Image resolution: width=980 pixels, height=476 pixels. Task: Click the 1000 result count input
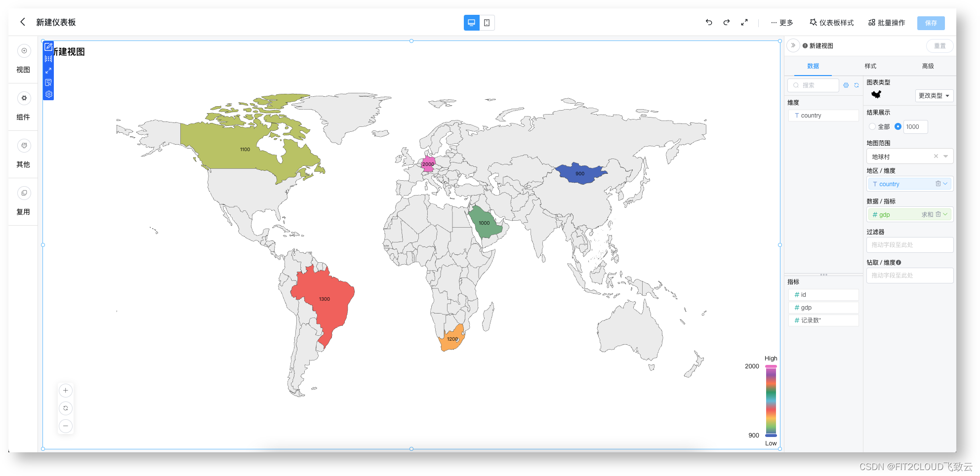(x=916, y=127)
